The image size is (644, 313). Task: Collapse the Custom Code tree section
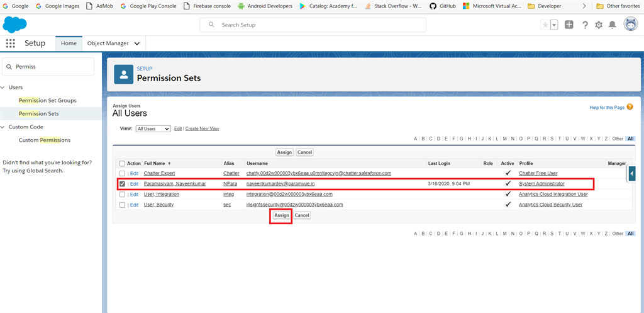tap(3, 127)
